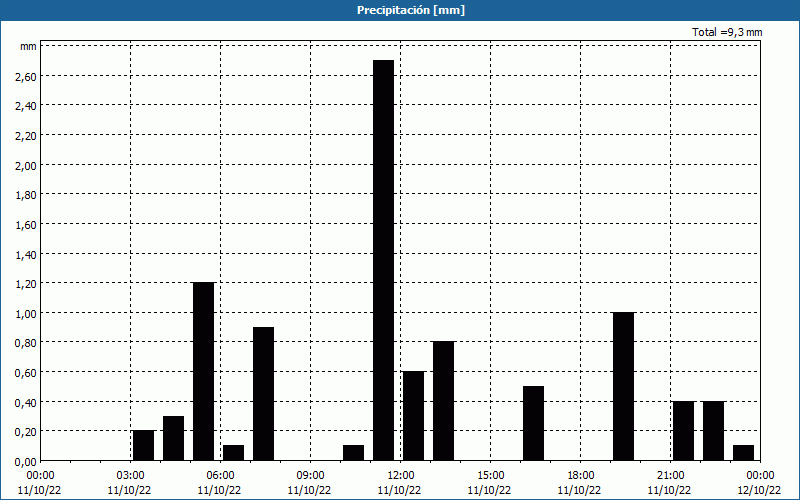
Task: Click the y-axis value "1,20"
Action: 26,284
